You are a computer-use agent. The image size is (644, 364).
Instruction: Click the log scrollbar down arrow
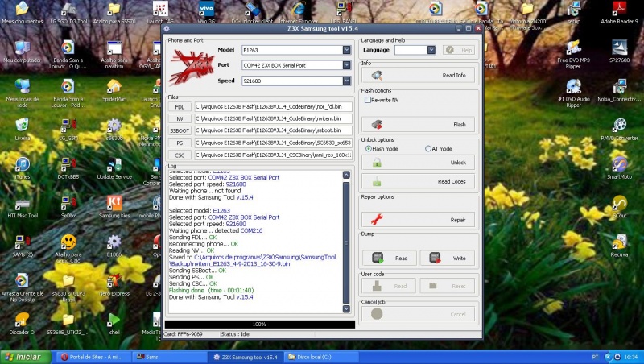346,308
